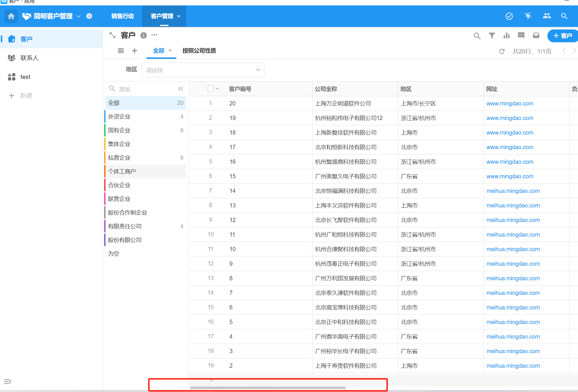The image size is (578, 392).
Task: Click the 搜索 field in category panel
Action: 143,89
